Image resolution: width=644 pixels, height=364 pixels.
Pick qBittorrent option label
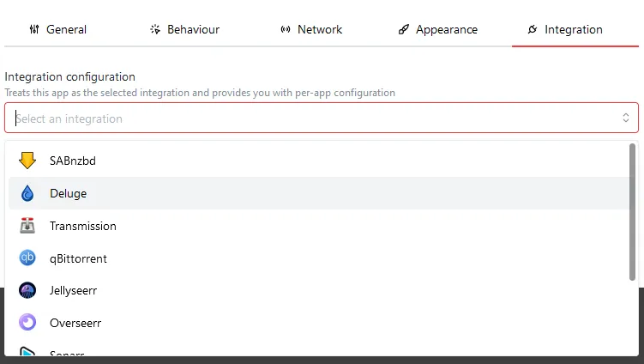coord(78,258)
